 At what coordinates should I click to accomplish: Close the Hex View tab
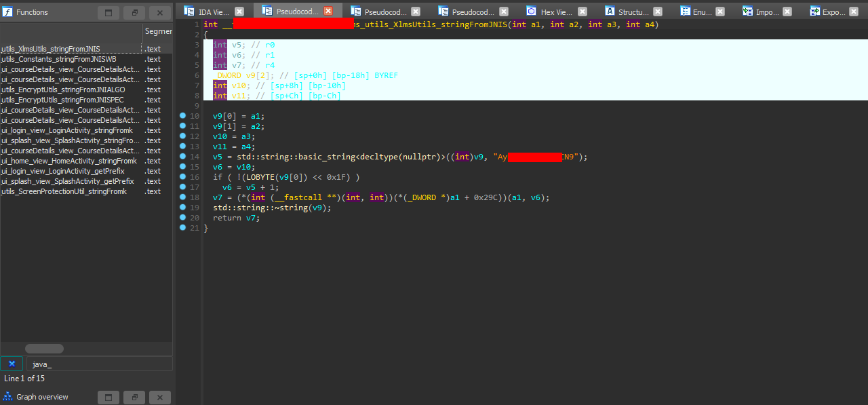582,12
